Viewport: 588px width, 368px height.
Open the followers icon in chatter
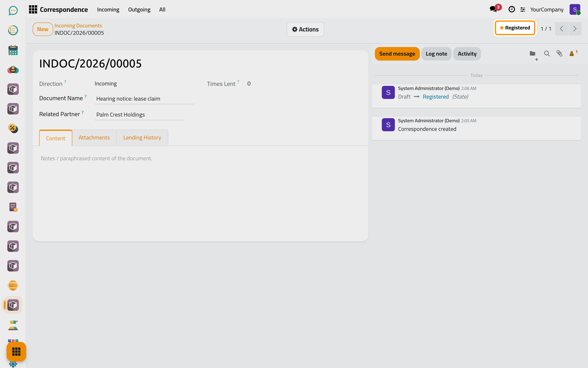click(573, 53)
